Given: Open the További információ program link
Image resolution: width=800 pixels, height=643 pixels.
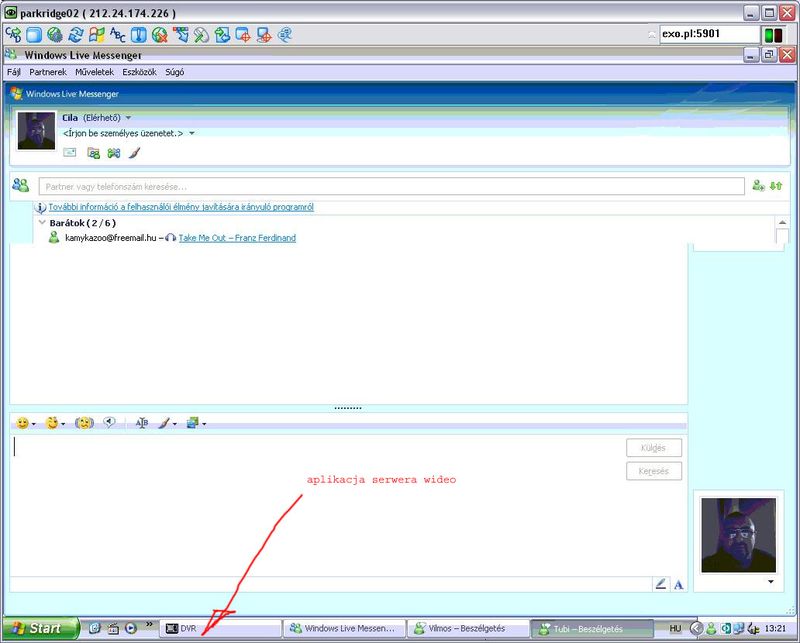Looking at the screenshot, I should (x=181, y=207).
